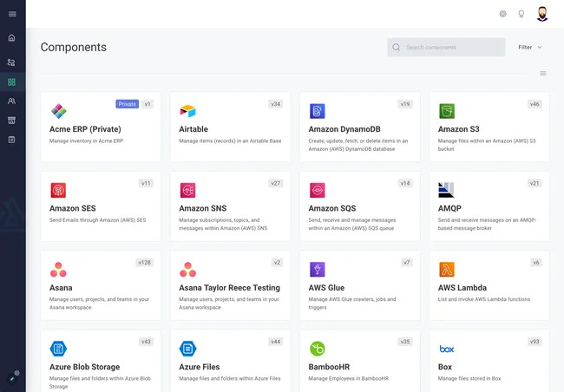Expand the Filter dropdown

[x=530, y=47]
